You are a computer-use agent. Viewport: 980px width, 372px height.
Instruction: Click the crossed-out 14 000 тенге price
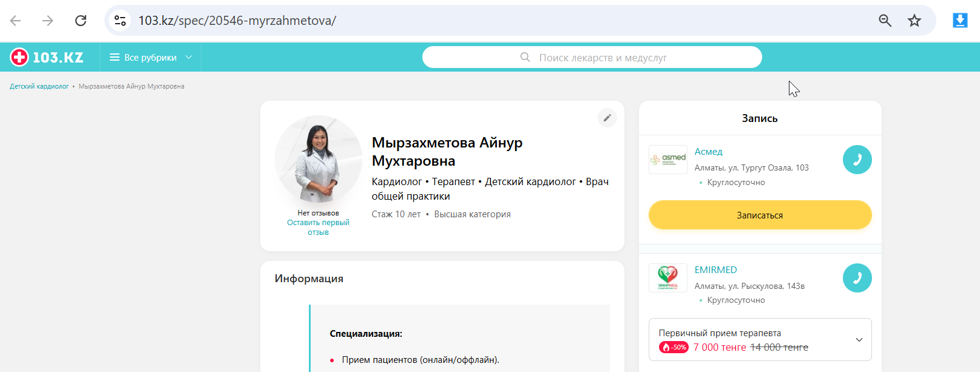click(x=779, y=347)
